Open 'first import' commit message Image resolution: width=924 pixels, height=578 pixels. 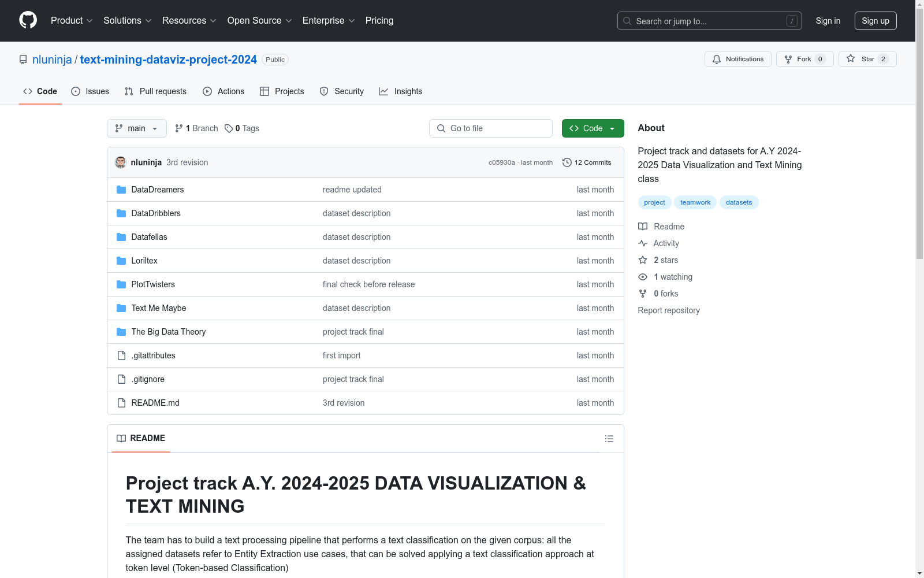coord(342,355)
